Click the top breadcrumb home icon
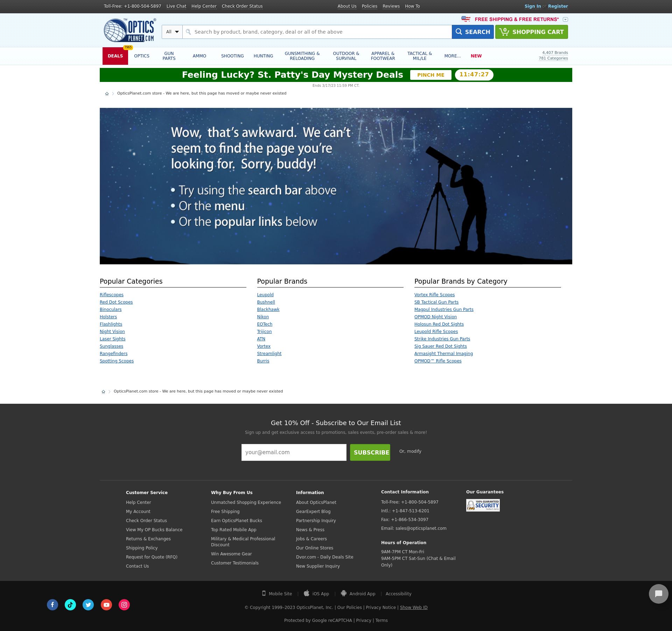Image resolution: width=672 pixels, height=631 pixels. [x=107, y=93]
